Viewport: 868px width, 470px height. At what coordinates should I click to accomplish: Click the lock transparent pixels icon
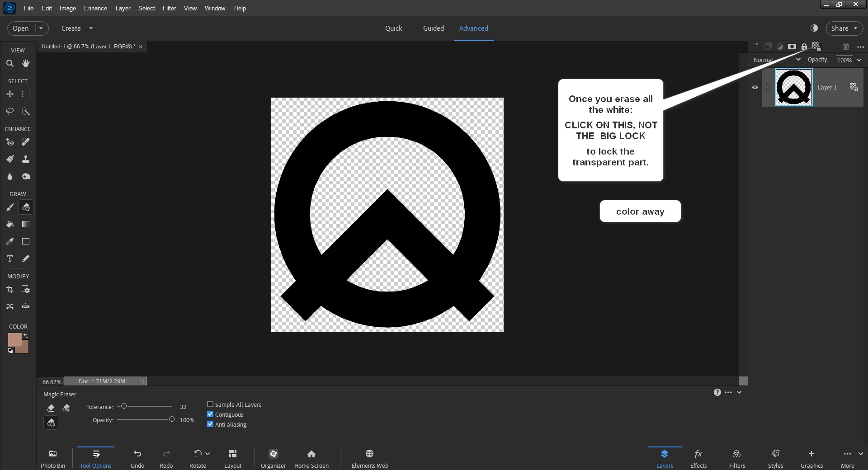point(816,47)
